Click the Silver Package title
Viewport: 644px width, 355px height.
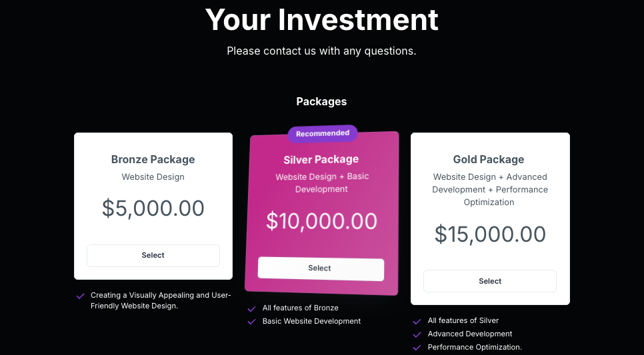pyautogui.click(x=321, y=159)
